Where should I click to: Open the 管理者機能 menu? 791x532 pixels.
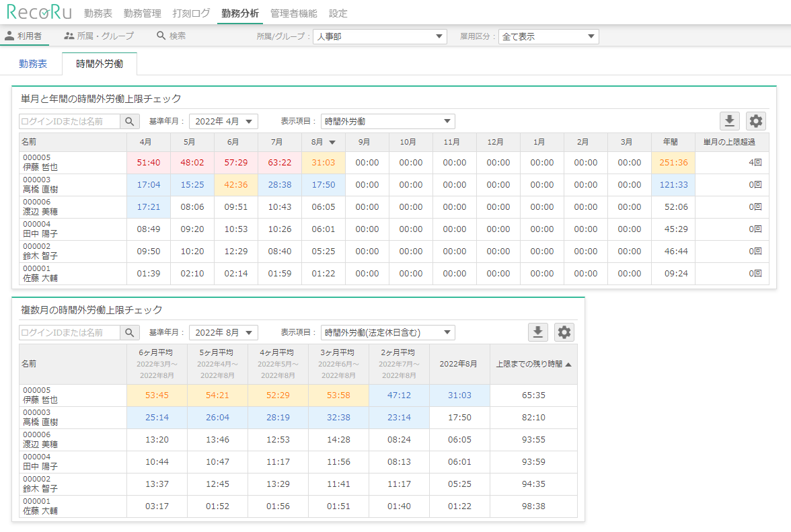pyautogui.click(x=293, y=13)
